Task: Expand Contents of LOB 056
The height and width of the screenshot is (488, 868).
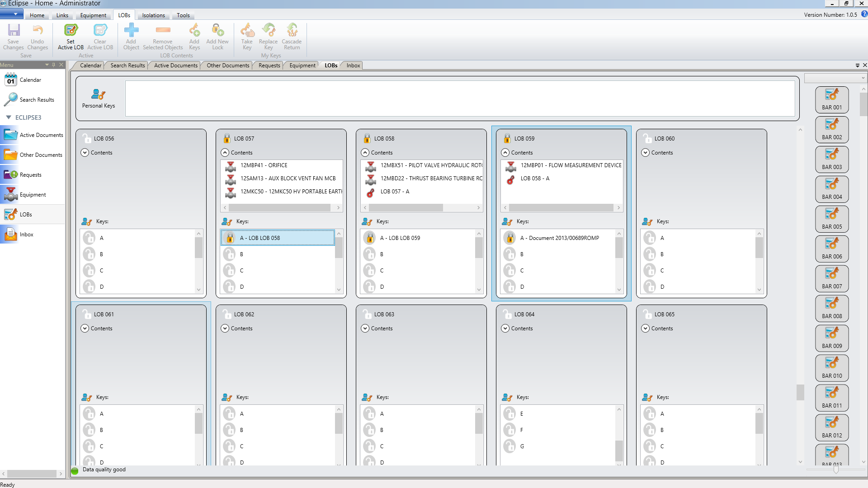Action: point(85,153)
